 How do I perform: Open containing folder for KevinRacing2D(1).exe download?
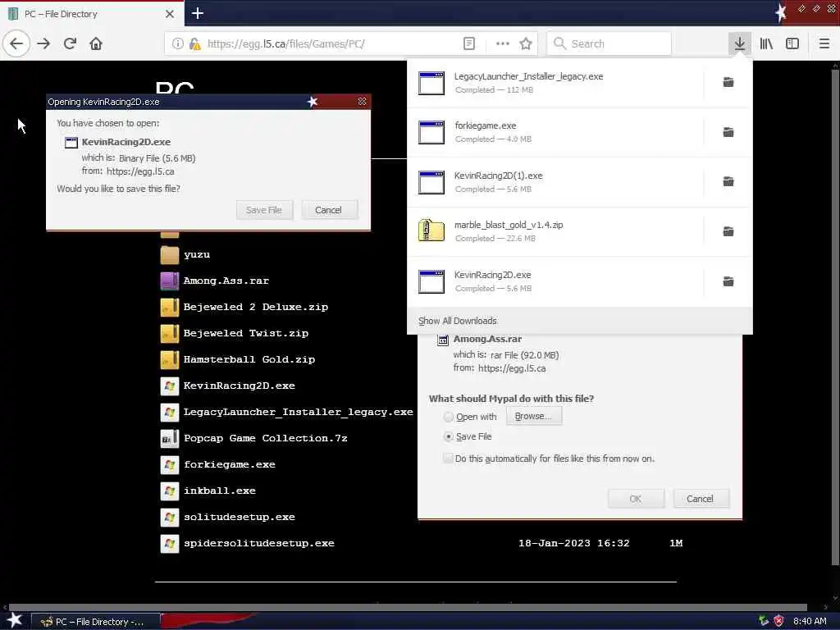tap(728, 181)
